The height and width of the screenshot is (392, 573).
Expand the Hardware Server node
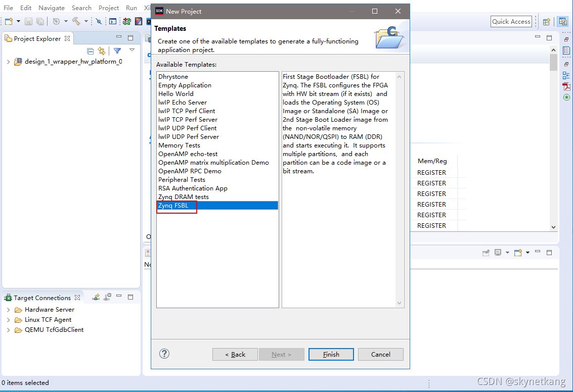(8, 310)
